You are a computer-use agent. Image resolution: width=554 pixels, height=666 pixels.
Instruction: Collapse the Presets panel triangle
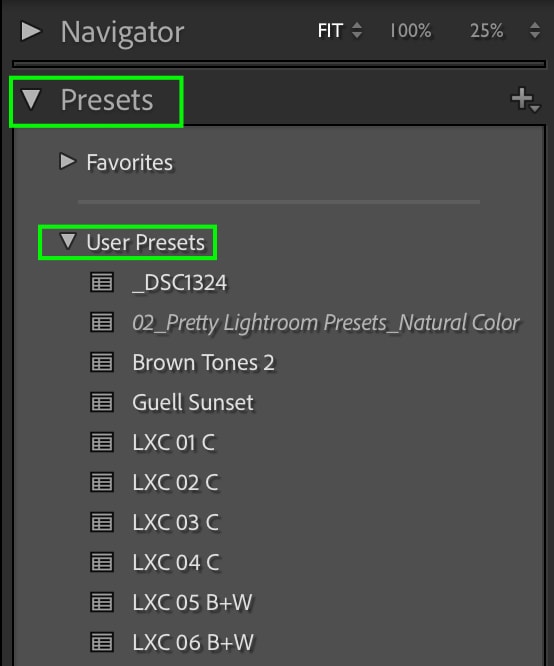tap(31, 99)
